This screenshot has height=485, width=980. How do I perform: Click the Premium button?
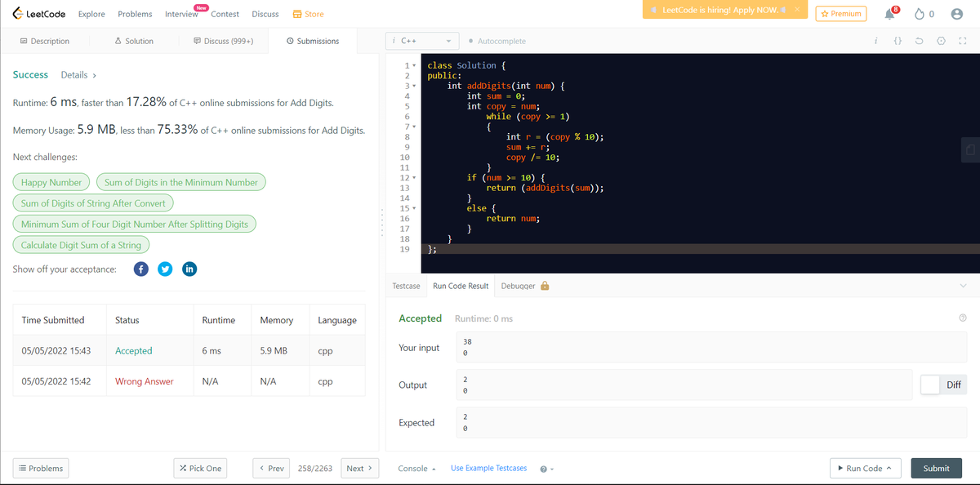(841, 14)
